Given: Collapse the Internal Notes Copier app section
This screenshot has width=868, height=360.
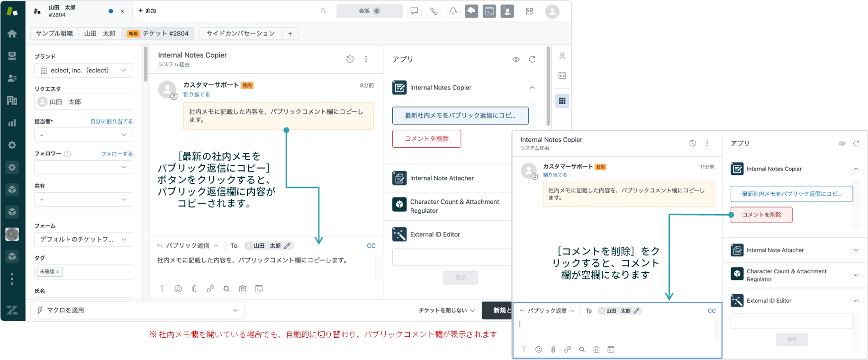Looking at the screenshot, I should 532,88.
